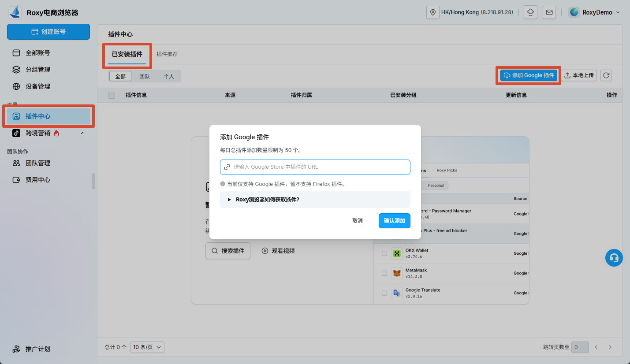Click 取消 in the dialog
The height and width of the screenshot is (364, 630).
pyautogui.click(x=358, y=221)
